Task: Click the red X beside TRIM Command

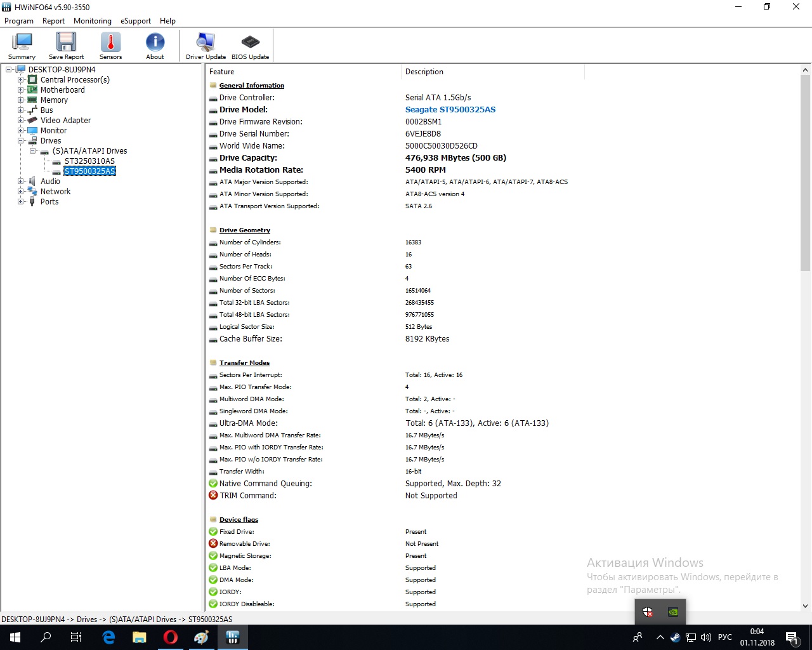Action: point(213,496)
